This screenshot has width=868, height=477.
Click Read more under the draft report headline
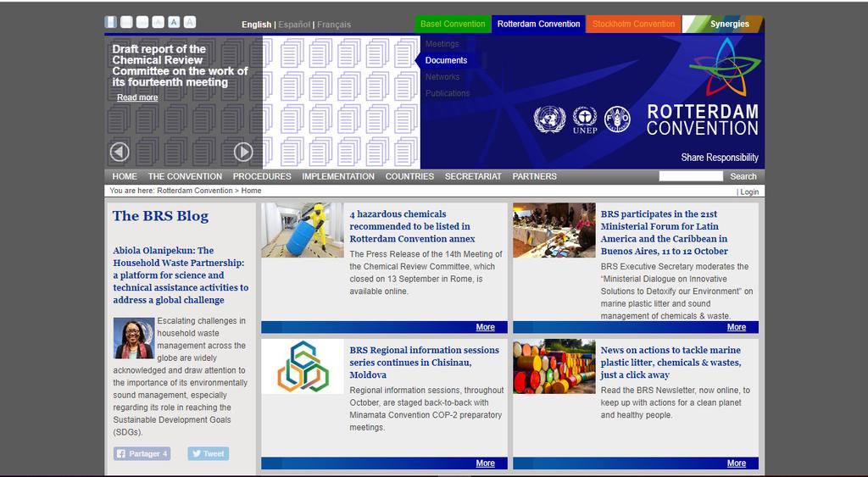[x=137, y=97]
